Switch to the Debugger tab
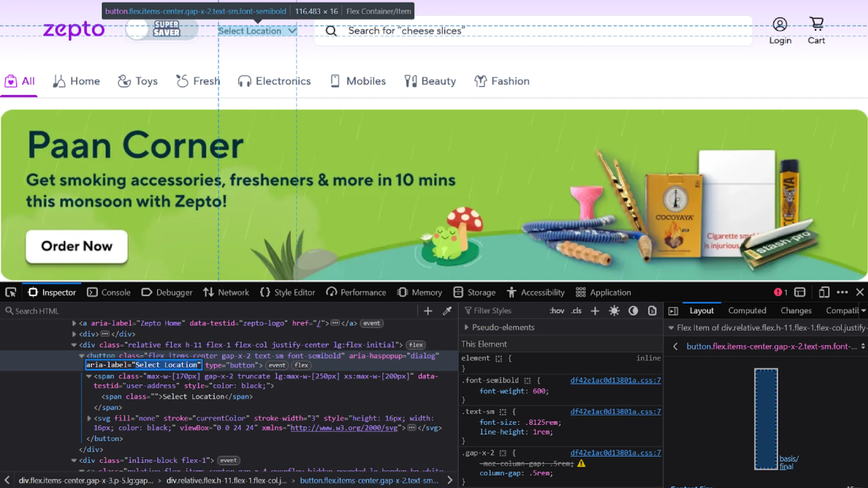This screenshot has height=488, width=868. (x=167, y=292)
